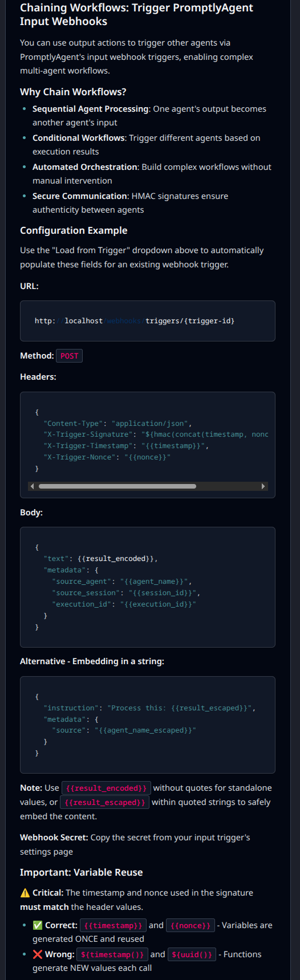Click the "text": {{result_encoded}} code line
The height and width of the screenshot is (980, 300).
pyautogui.click(x=100, y=559)
